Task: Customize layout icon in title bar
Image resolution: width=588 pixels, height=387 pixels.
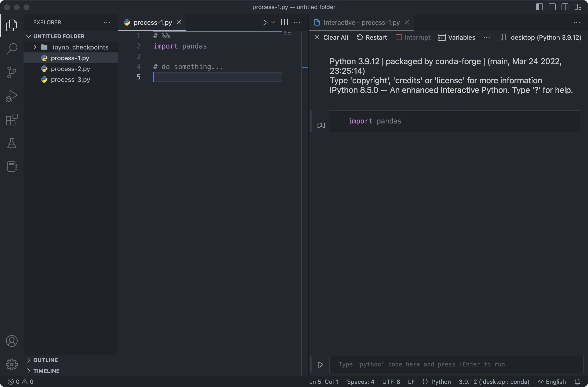Action: tap(578, 7)
